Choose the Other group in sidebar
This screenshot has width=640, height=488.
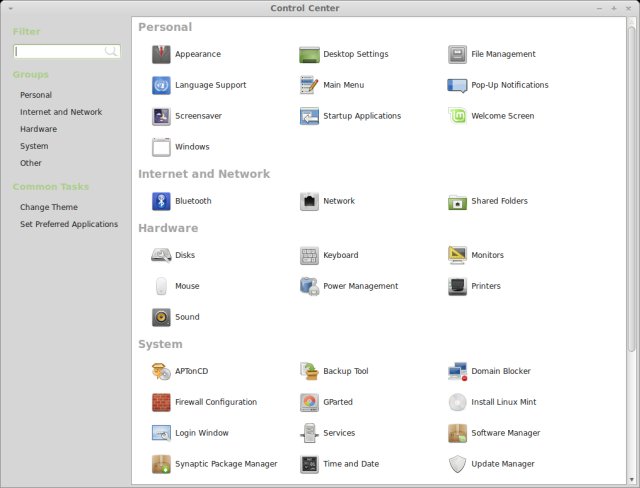(31, 163)
